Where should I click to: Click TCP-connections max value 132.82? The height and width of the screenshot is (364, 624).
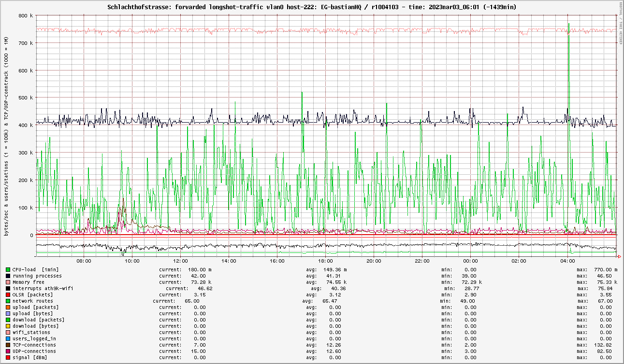pyautogui.click(x=603, y=345)
